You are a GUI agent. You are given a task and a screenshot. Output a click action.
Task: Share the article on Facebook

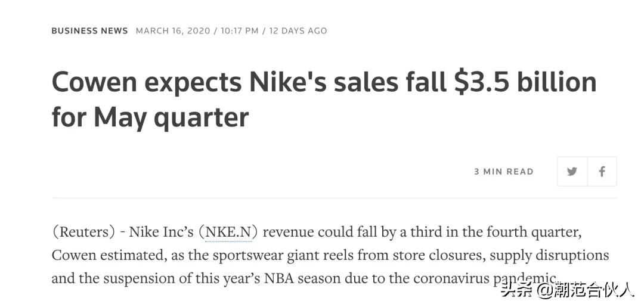click(x=602, y=172)
